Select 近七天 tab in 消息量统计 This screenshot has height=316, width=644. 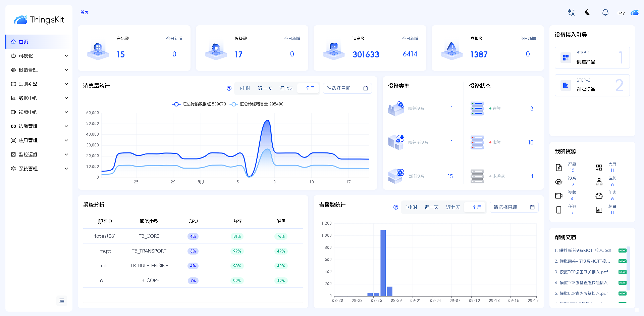point(286,88)
